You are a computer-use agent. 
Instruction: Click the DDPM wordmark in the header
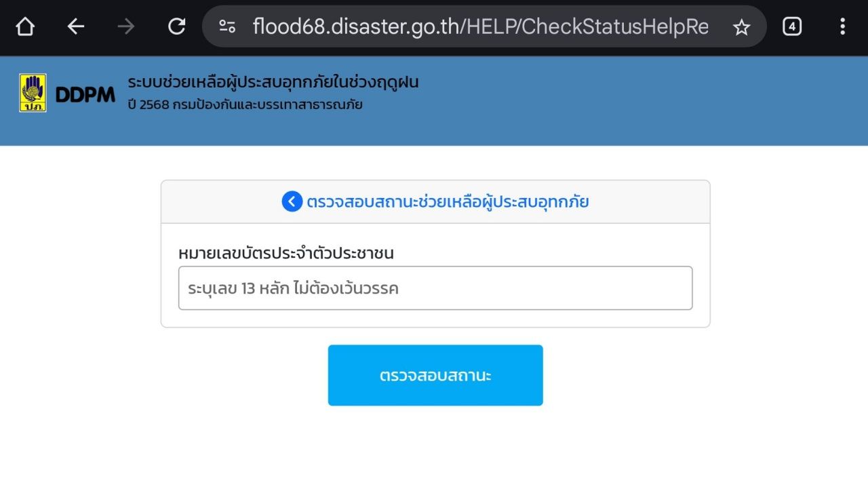click(85, 96)
